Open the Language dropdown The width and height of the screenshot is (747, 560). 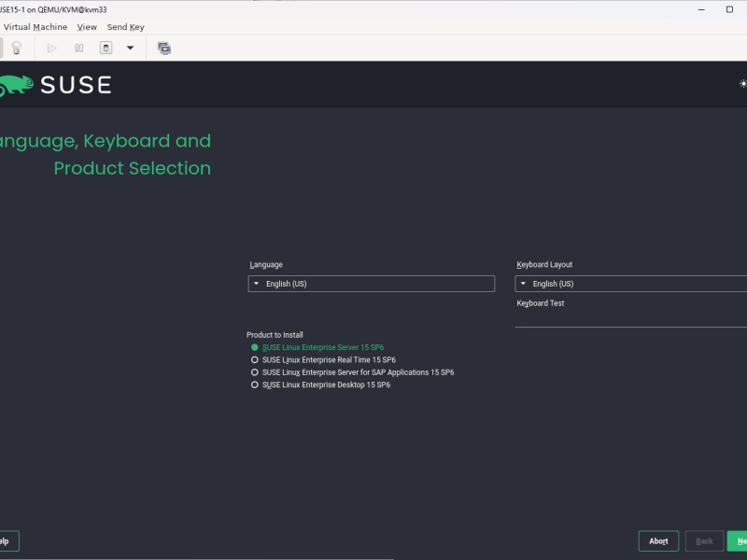point(371,284)
